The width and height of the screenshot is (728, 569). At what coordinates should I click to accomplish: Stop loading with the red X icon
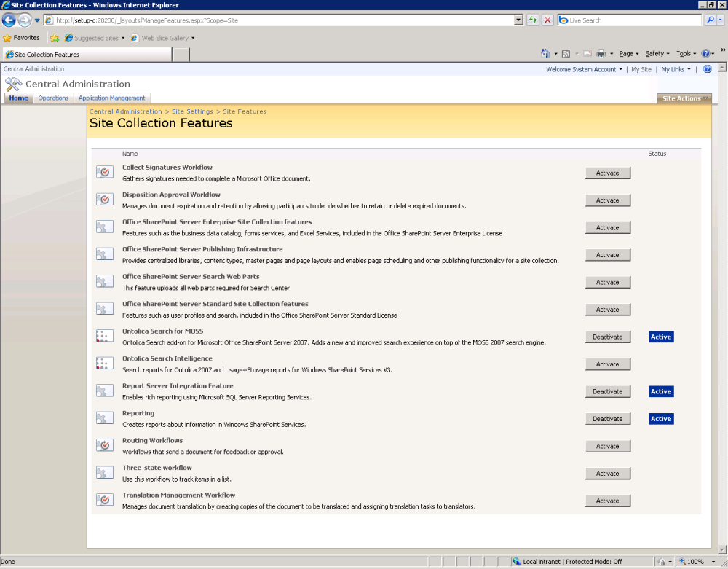pyautogui.click(x=548, y=20)
